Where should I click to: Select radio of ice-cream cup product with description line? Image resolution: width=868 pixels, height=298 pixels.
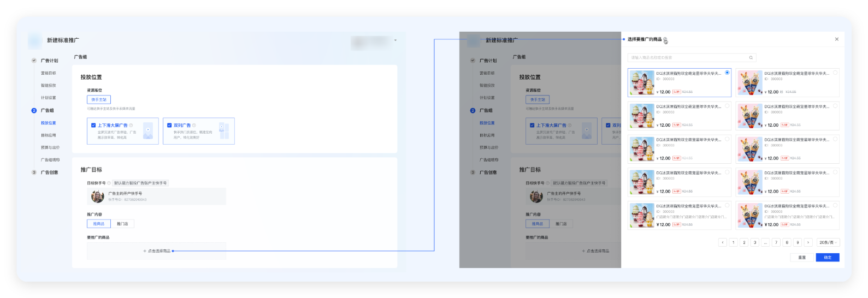coord(727,205)
